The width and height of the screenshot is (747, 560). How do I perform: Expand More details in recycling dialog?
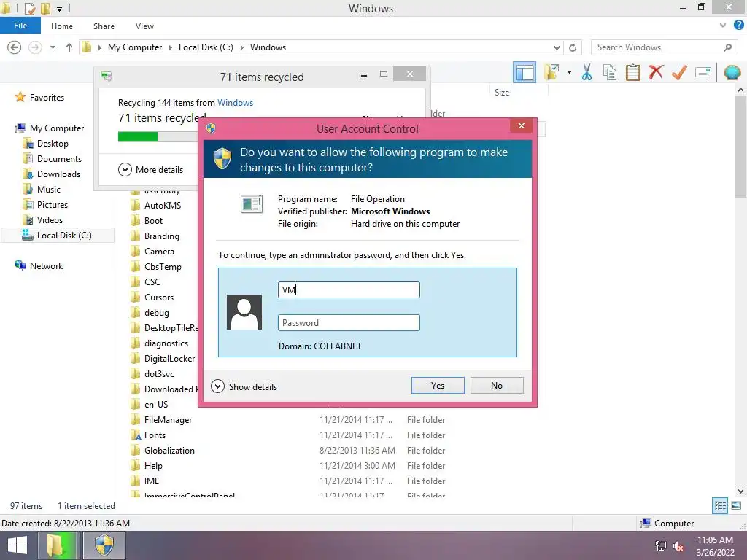[x=150, y=169]
